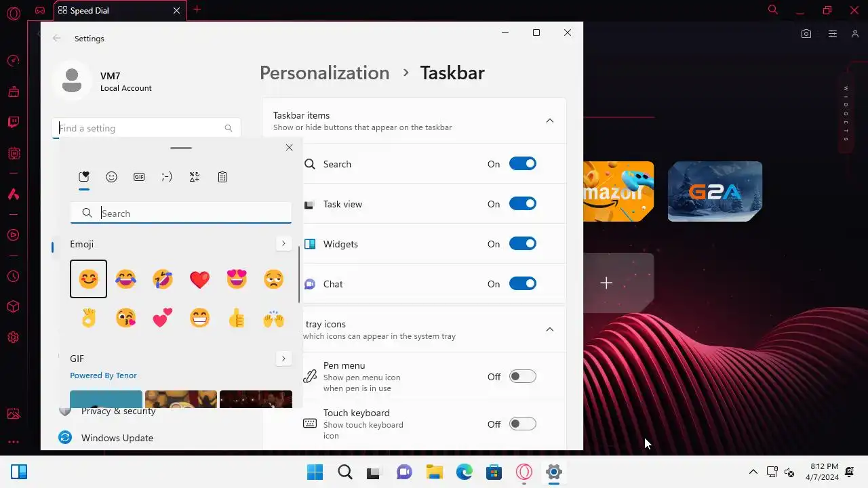Select the Speed Dial browser tab

tap(119, 10)
